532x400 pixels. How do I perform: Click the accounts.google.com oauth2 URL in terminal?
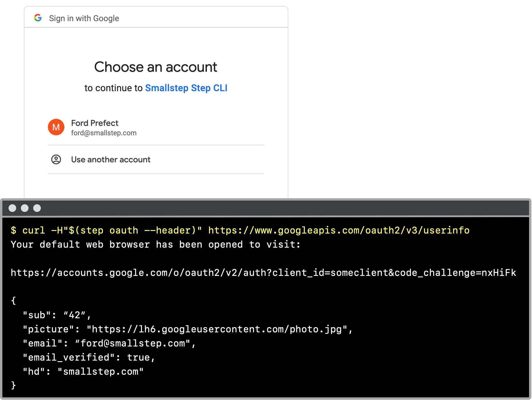click(263, 273)
